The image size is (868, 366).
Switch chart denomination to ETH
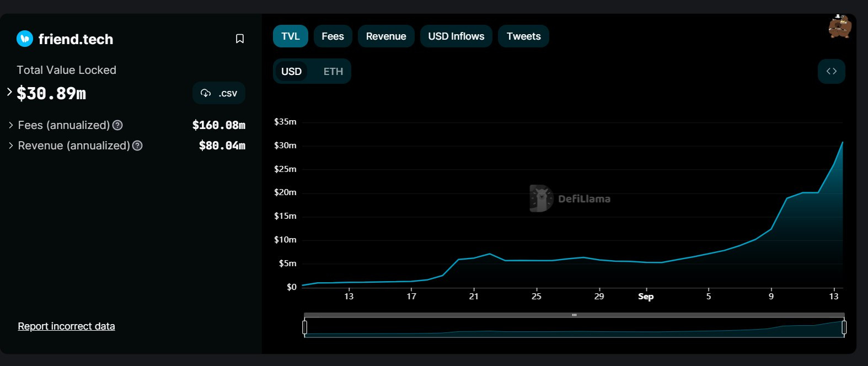pos(333,72)
